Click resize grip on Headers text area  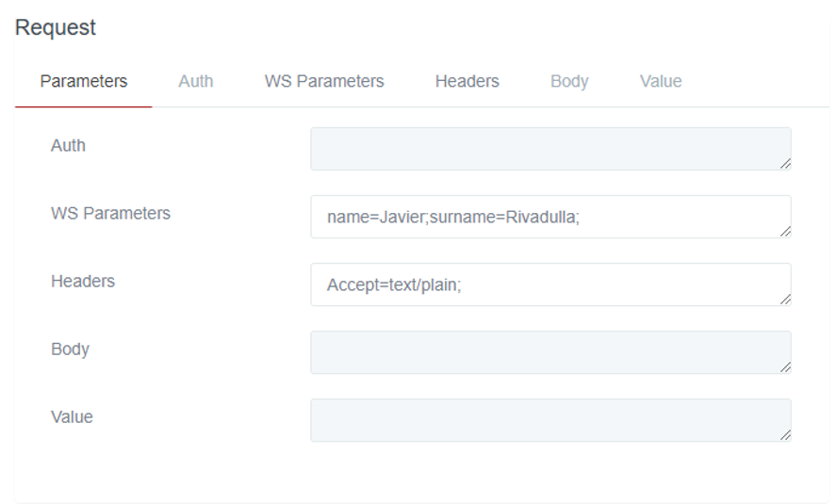pos(785,300)
